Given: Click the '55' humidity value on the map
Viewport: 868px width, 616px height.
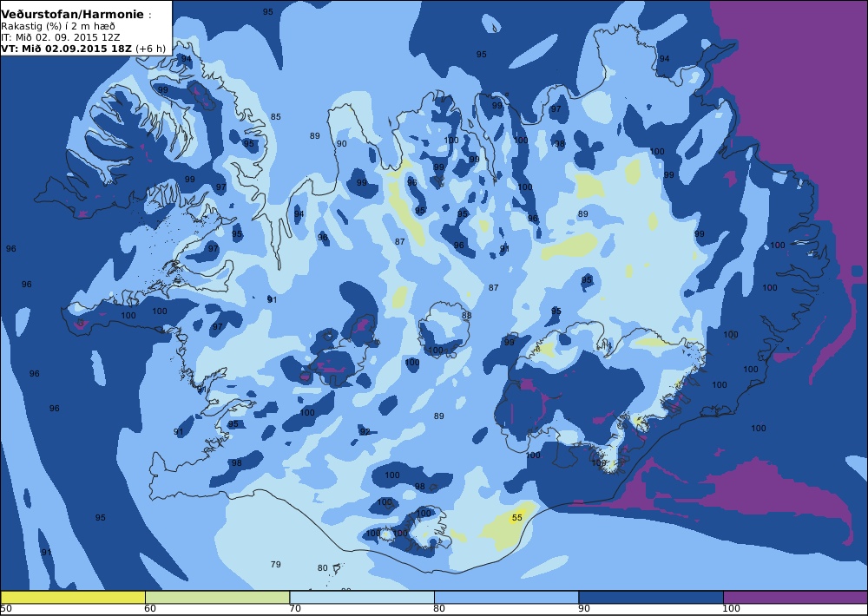Looking at the screenshot, I should tap(517, 517).
